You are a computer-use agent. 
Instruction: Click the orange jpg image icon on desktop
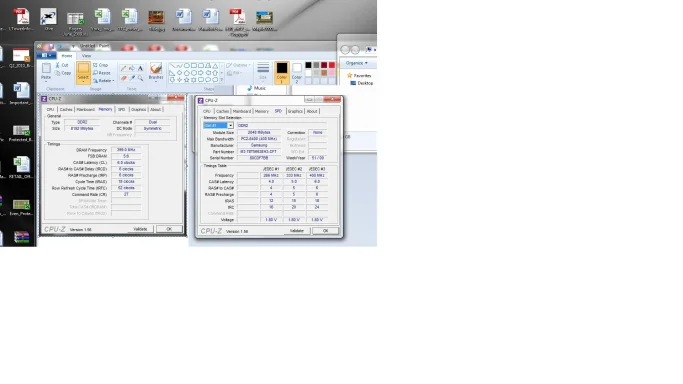coord(156,17)
